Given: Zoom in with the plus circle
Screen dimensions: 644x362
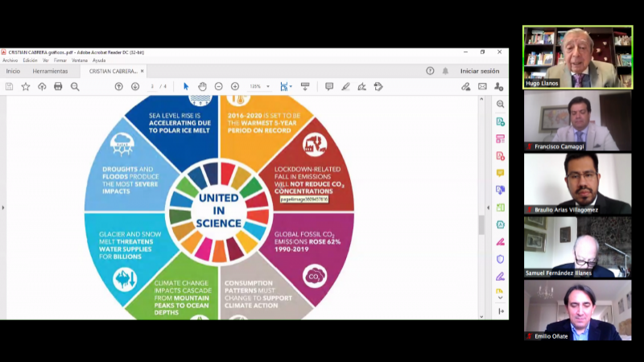Looking at the screenshot, I should pyautogui.click(x=235, y=87).
